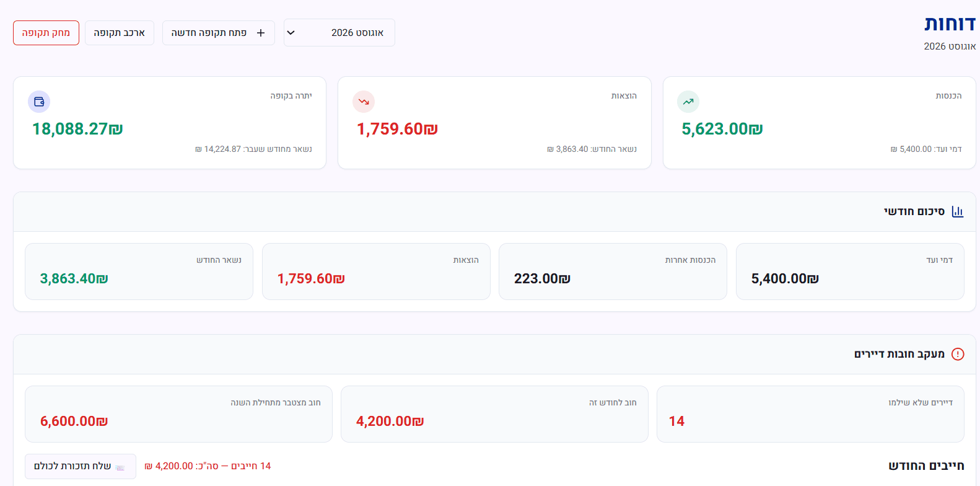Select the דמי ועד 5,400.00 summary tile

pyautogui.click(x=850, y=272)
